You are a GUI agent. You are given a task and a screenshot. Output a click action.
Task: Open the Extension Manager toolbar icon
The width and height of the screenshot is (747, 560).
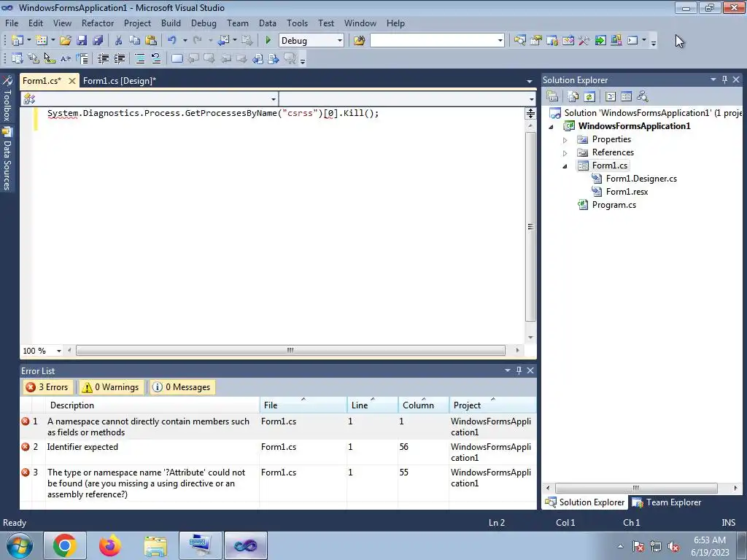click(x=616, y=41)
